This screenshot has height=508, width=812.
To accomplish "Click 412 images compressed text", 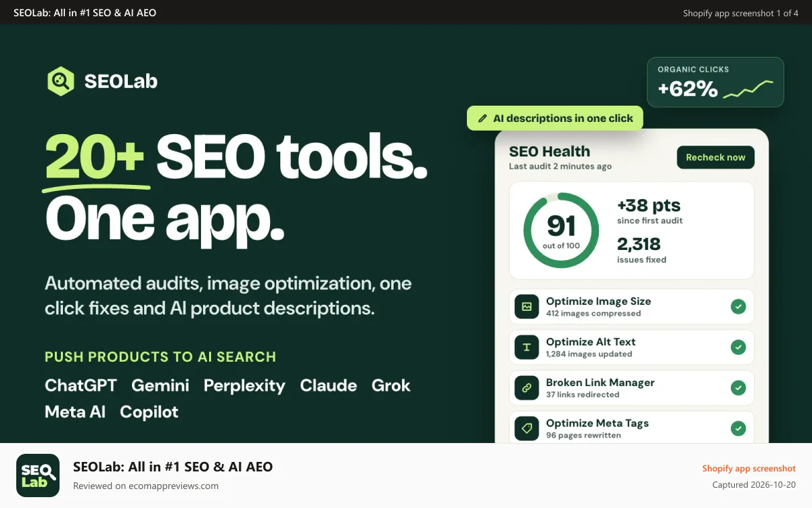I will tap(593, 314).
